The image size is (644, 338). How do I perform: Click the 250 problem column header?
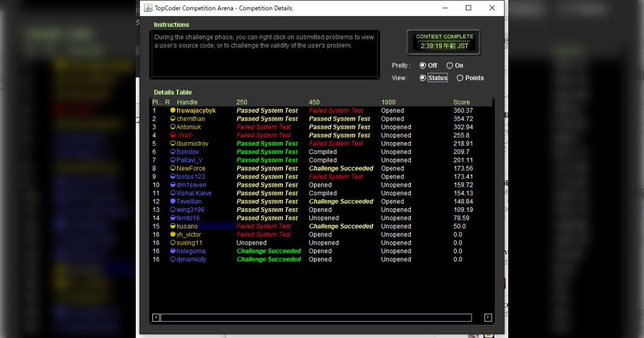pos(242,102)
